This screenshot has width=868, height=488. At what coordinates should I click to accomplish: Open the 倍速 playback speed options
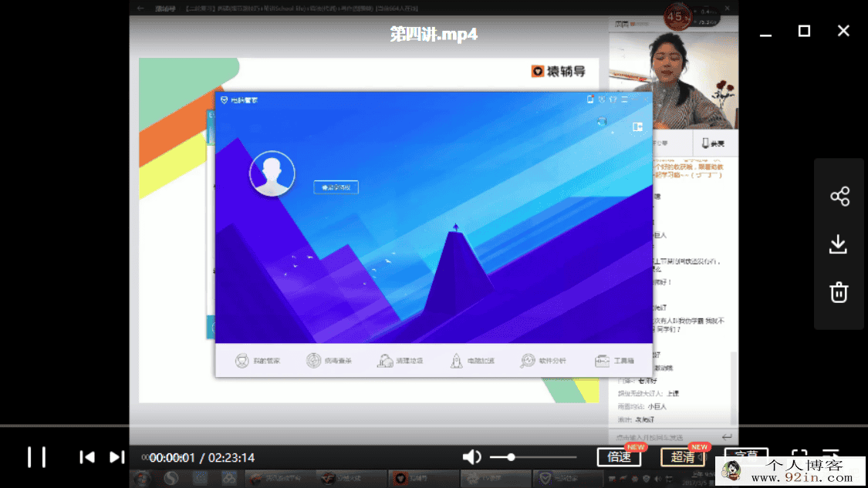(619, 457)
